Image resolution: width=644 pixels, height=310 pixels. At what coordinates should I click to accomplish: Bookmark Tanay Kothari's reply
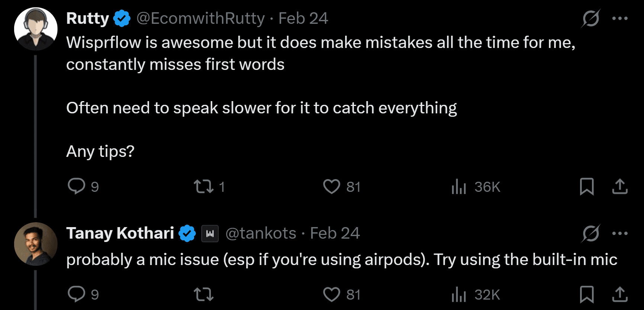(587, 295)
